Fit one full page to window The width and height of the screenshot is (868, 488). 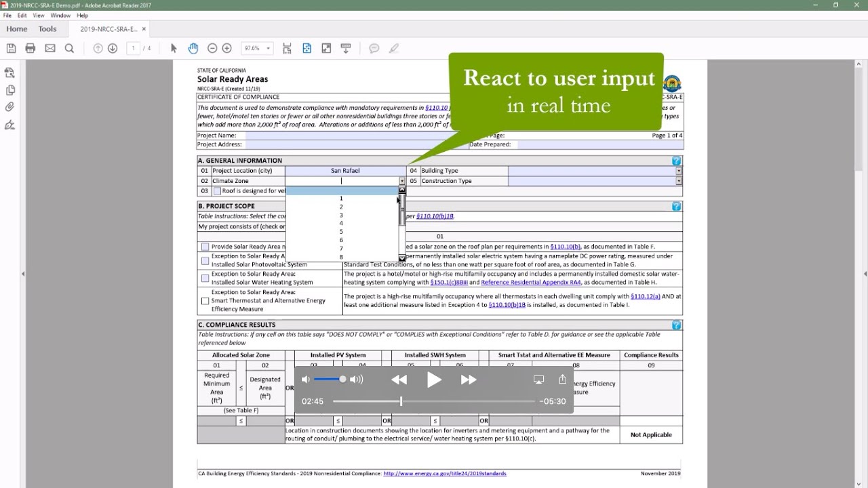[307, 48]
